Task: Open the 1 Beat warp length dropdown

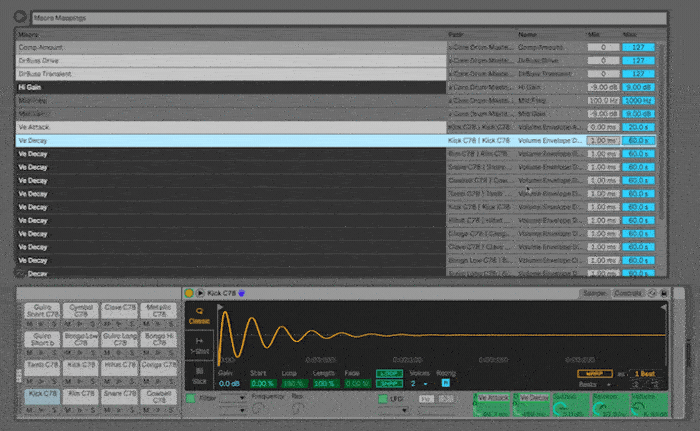Action: [x=644, y=373]
